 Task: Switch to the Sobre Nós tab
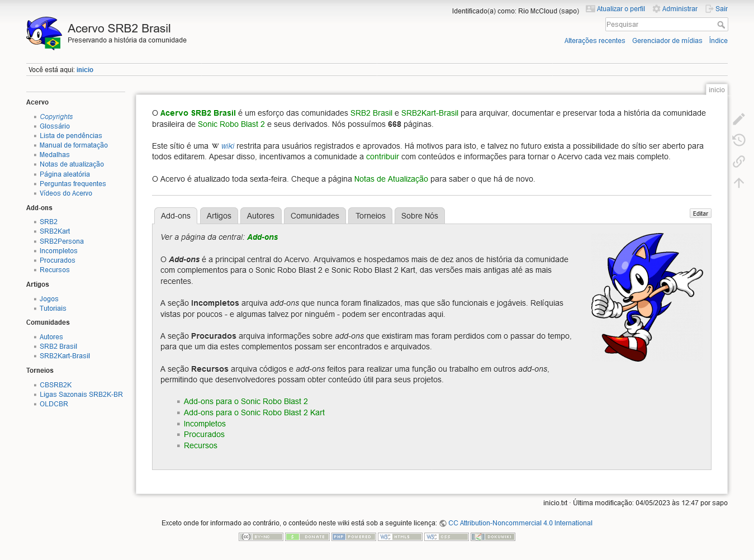pos(420,216)
